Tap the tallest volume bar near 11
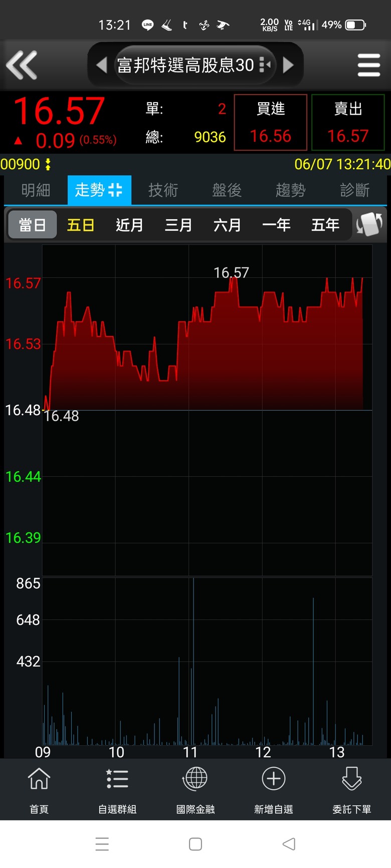The width and height of the screenshot is (391, 868). 193,661
